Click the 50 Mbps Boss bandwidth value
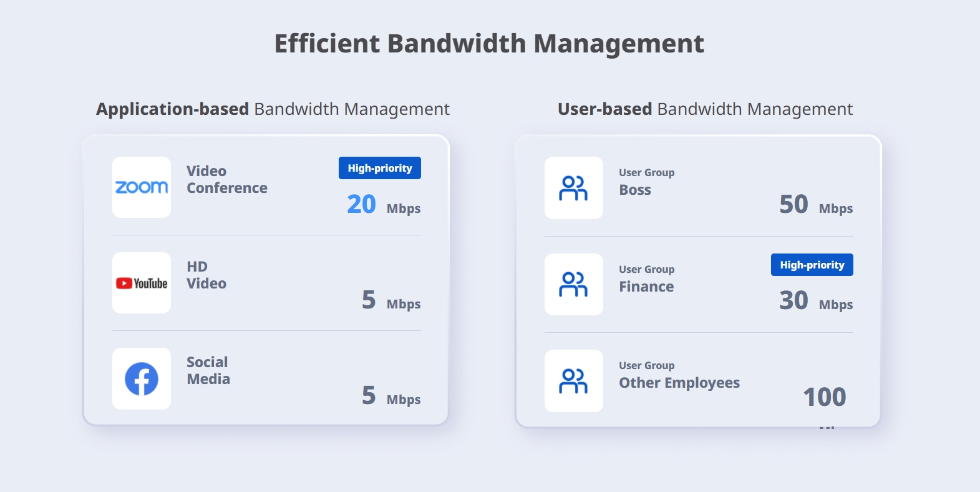Viewport: 980px width, 492px height. tap(815, 205)
